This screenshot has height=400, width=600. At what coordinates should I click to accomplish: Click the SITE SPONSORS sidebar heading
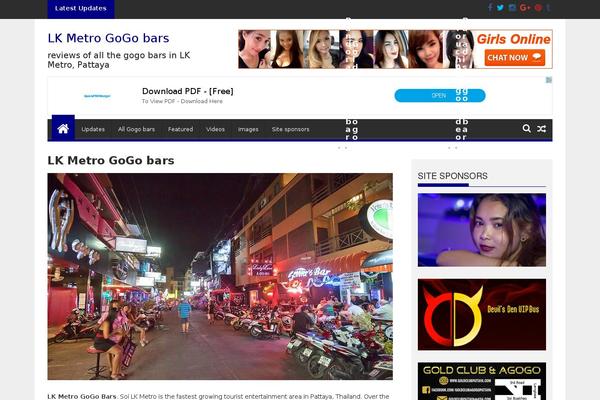click(452, 176)
